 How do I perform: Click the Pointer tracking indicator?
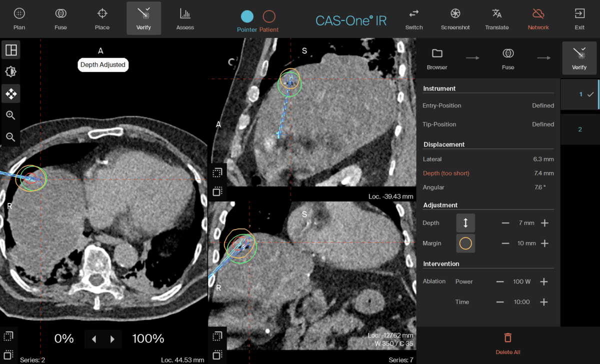[x=247, y=20]
